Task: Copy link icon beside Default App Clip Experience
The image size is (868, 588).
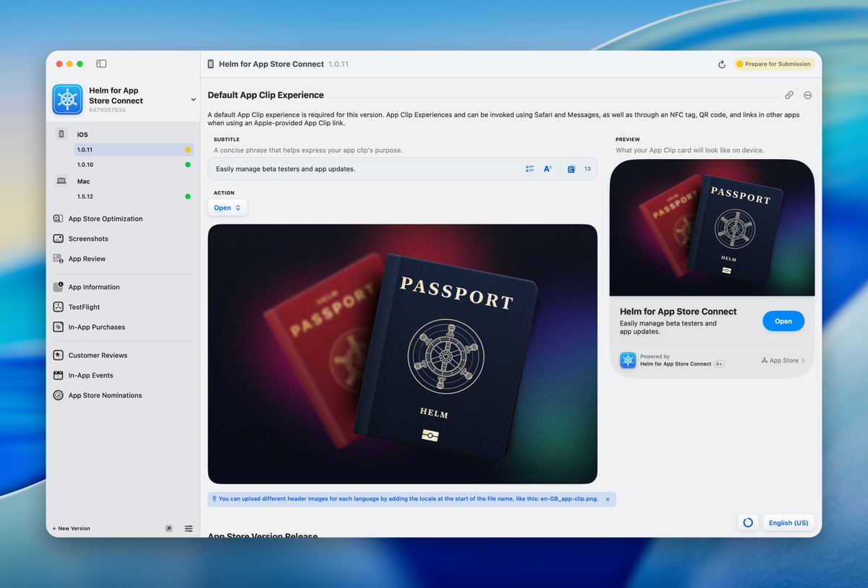Action: [x=789, y=95]
